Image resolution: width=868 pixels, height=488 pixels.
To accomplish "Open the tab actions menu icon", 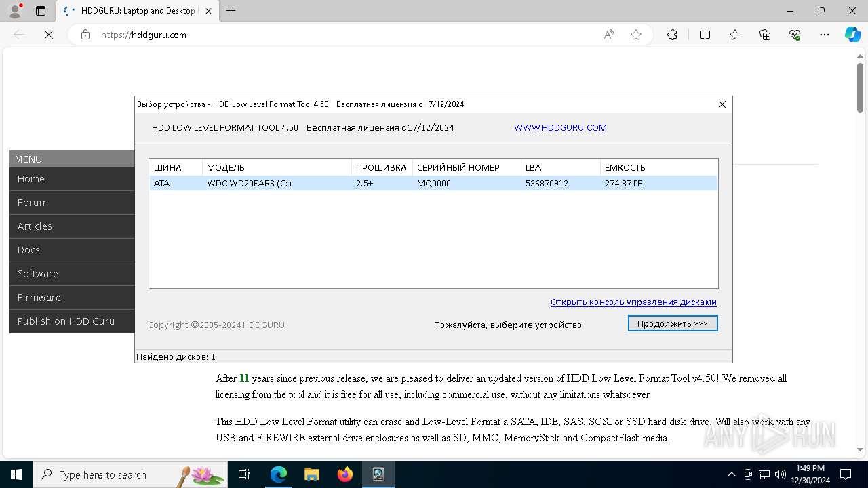I will [x=41, y=11].
